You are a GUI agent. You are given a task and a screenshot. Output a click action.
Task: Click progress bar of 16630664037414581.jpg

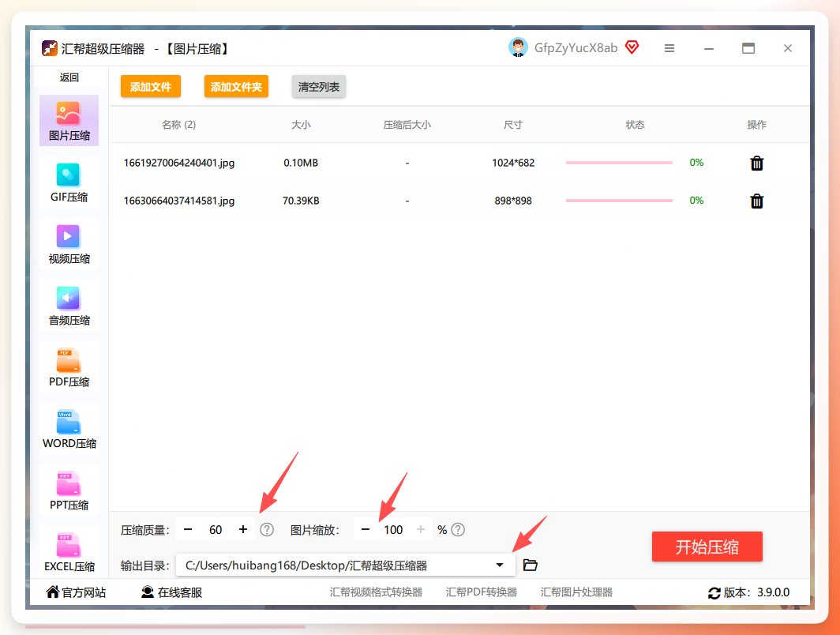[x=619, y=201]
